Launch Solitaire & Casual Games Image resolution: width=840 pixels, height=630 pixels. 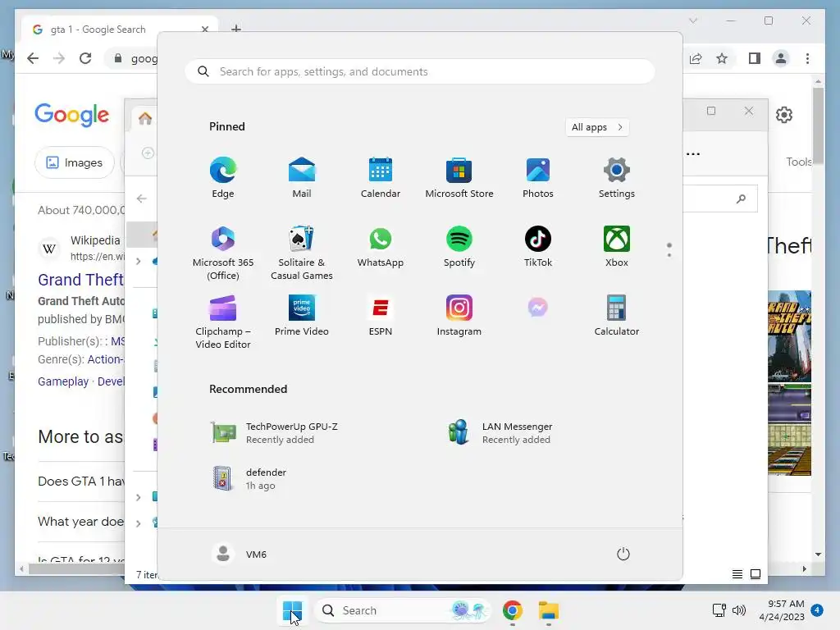coord(302,253)
